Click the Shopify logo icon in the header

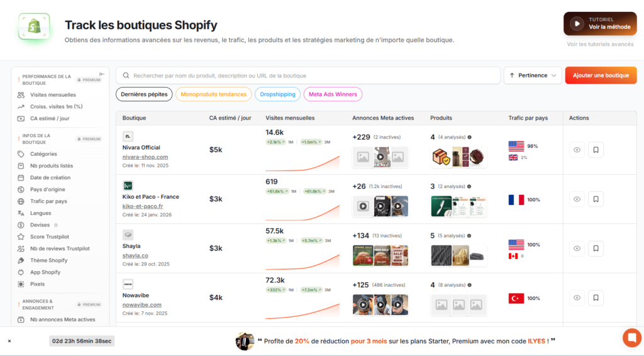(34, 26)
